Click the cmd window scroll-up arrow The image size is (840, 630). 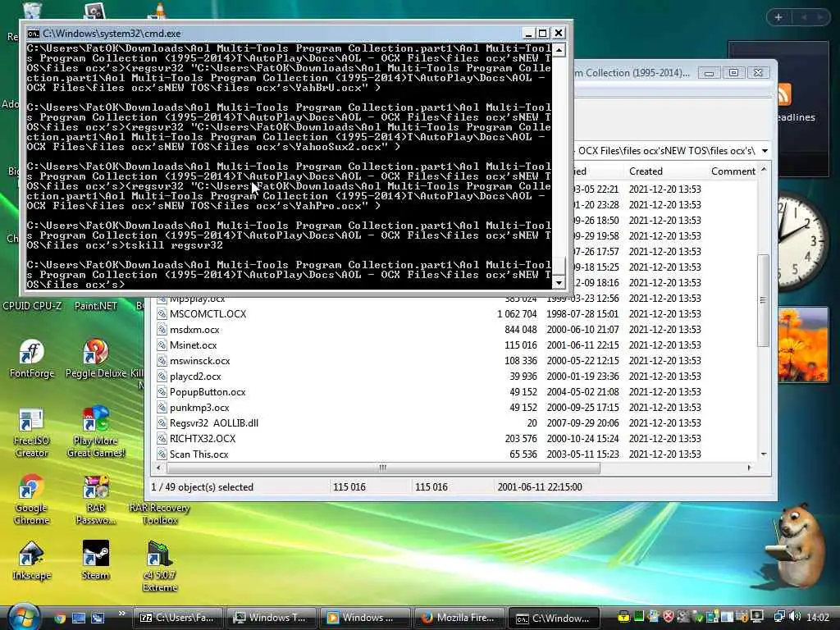tap(559, 50)
